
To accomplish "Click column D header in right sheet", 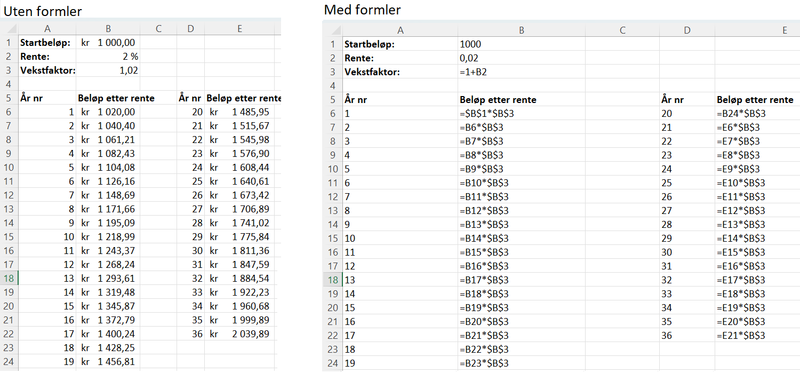I will point(687,31).
